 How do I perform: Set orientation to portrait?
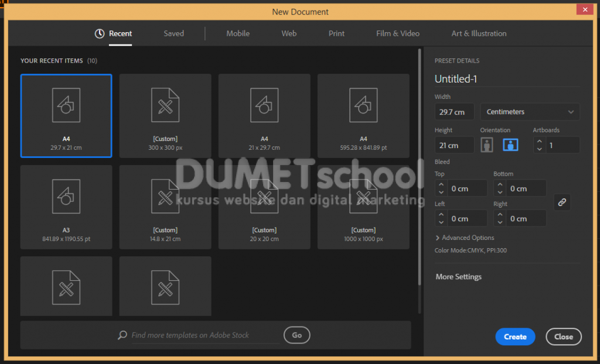point(487,145)
